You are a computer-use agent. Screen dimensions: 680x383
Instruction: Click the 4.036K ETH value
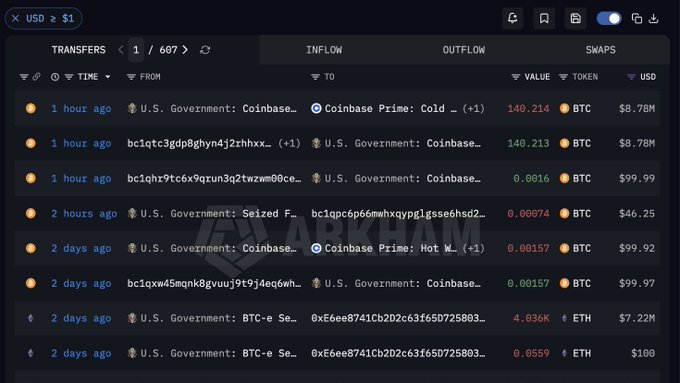tap(531, 318)
